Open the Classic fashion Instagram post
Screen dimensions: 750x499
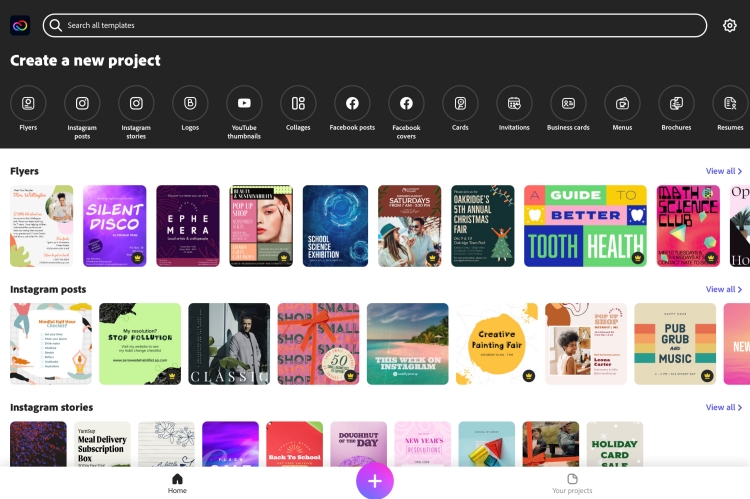(229, 344)
